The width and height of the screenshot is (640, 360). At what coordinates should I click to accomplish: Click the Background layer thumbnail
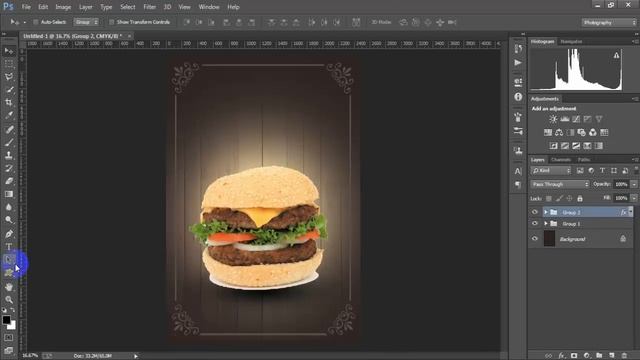549,239
